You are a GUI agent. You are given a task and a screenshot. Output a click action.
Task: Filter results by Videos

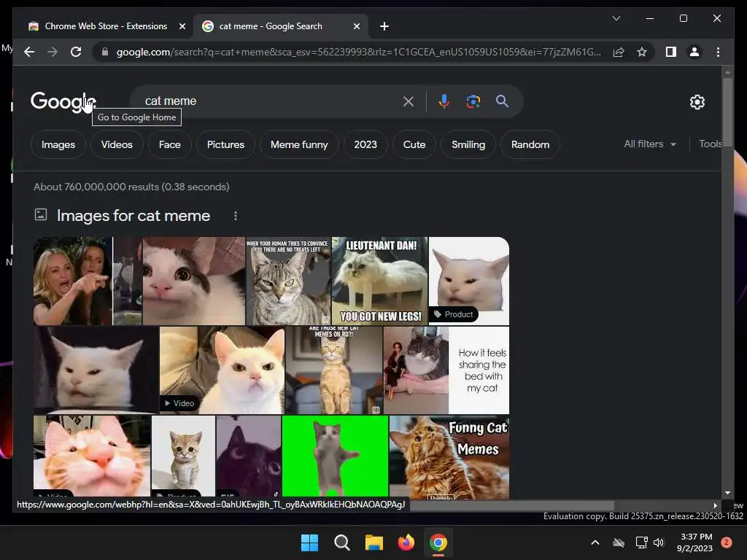coord(117,144)
